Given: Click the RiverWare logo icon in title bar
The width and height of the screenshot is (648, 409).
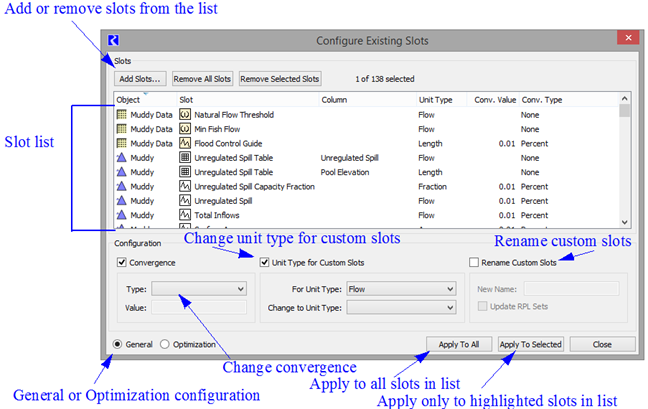Looking at the screenshot, I should (x=117, y=40).
